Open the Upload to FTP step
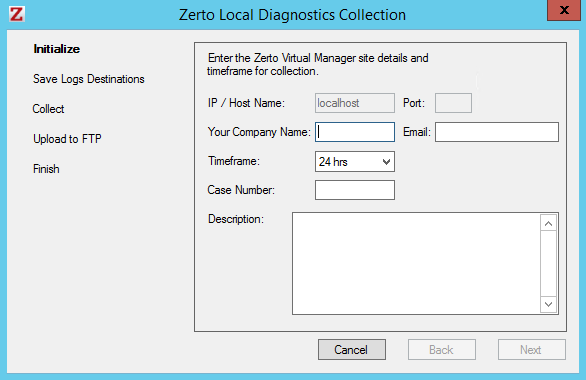 [67, 139]
